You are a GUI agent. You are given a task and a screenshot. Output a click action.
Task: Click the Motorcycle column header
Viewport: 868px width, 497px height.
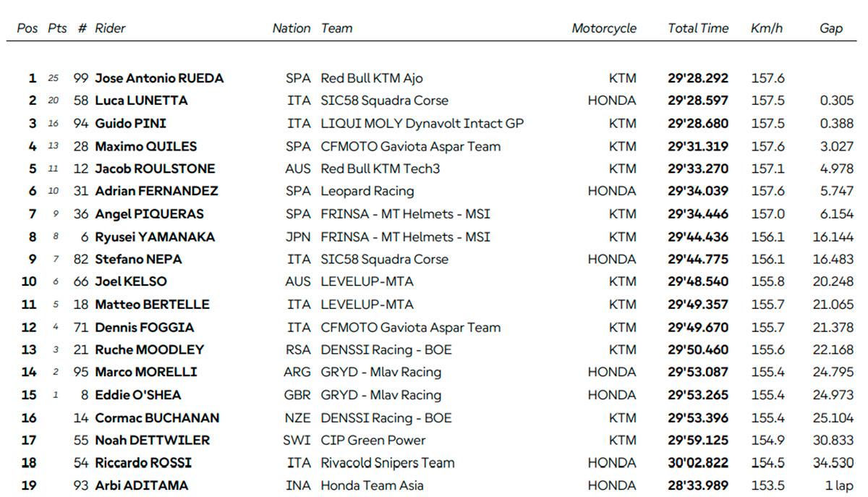pos(604,28)
